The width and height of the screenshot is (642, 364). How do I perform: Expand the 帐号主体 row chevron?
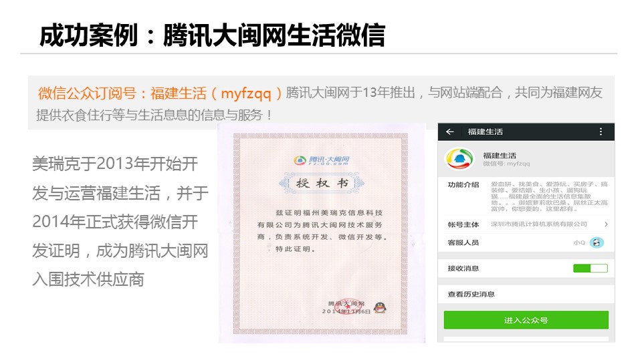[x=606, y=224]
